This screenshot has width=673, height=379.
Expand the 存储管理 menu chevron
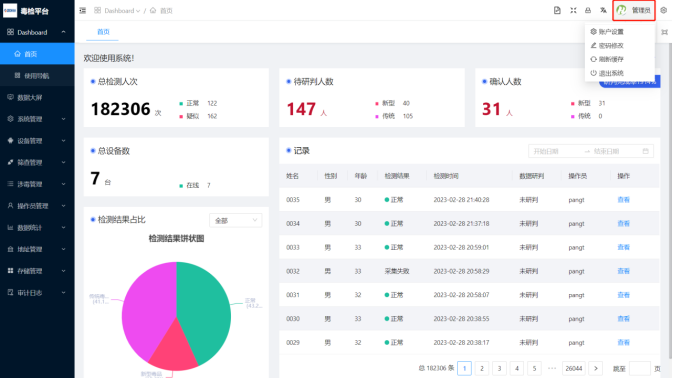[x=64, y=271]
